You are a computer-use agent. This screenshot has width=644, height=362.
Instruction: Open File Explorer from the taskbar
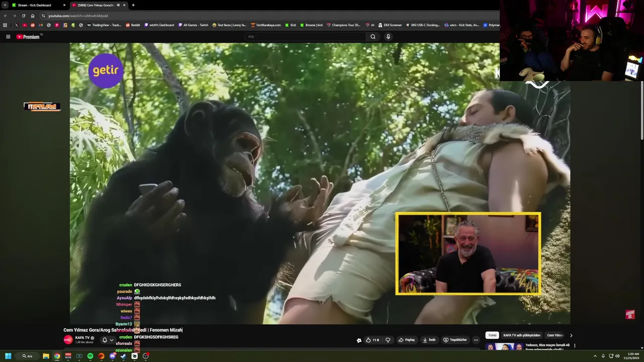tap(46, 356)
